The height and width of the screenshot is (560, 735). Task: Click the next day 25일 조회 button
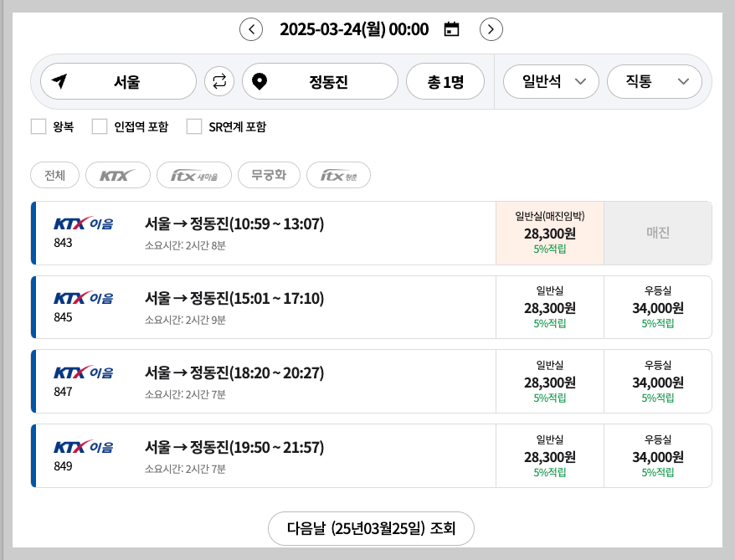[x=371, y=528]
